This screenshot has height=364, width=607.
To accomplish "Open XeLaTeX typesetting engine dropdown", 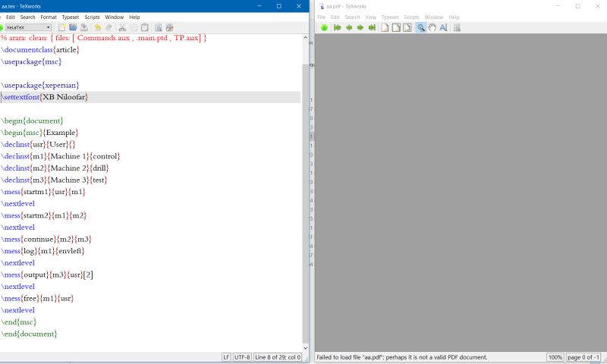I will pyautogui.click(x=28, y=27).
